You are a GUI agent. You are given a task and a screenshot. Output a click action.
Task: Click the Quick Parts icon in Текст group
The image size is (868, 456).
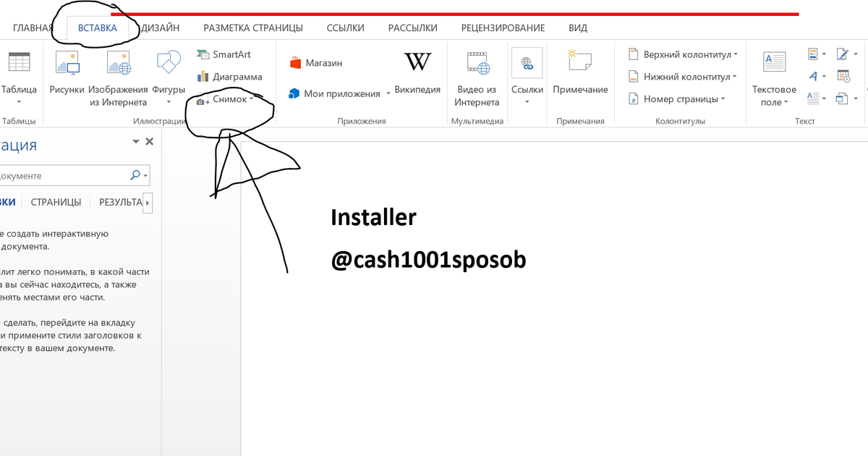813,54
